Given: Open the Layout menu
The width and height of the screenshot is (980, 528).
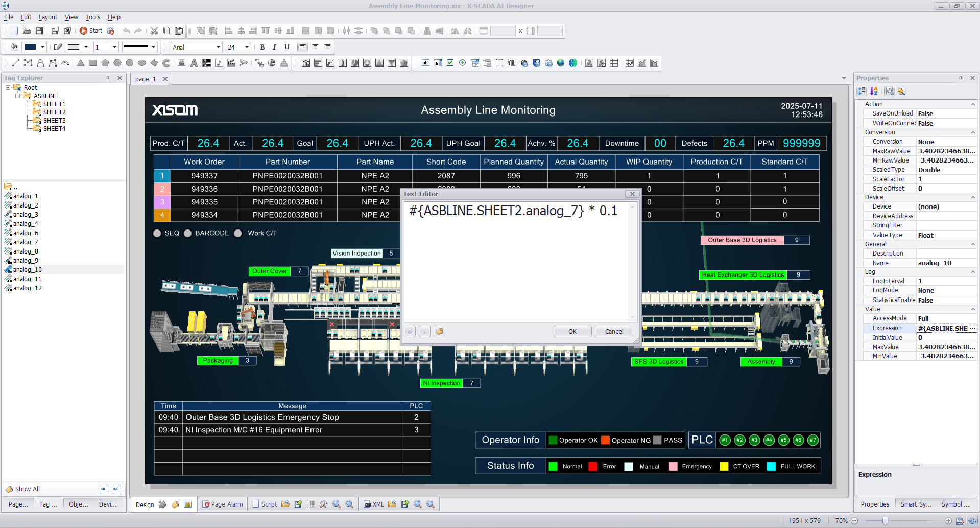Looking at the screenshot, I should click(48, 17).
